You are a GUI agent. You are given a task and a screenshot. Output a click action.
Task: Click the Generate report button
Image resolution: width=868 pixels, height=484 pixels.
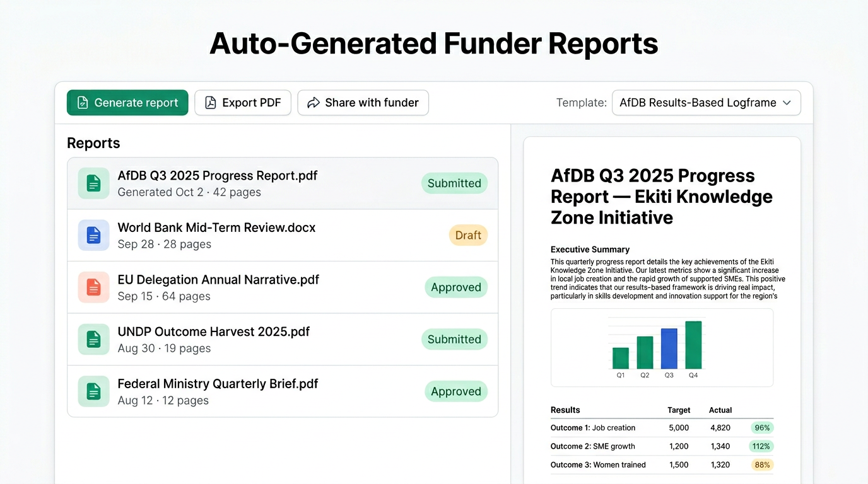click(127, 103)
